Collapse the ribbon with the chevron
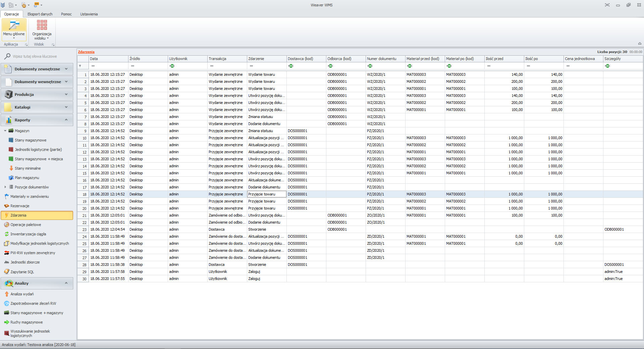The height and width of the screenshot is (349, 644). click(640, 44)
